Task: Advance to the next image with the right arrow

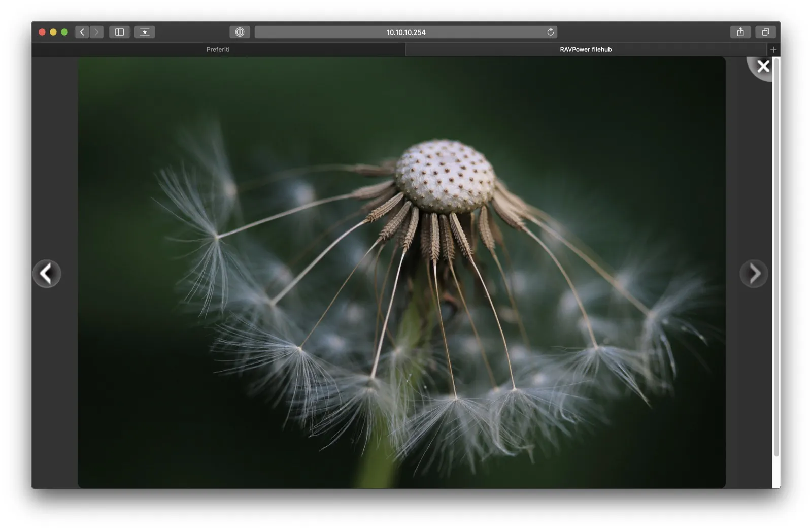Action: (754, 274)
